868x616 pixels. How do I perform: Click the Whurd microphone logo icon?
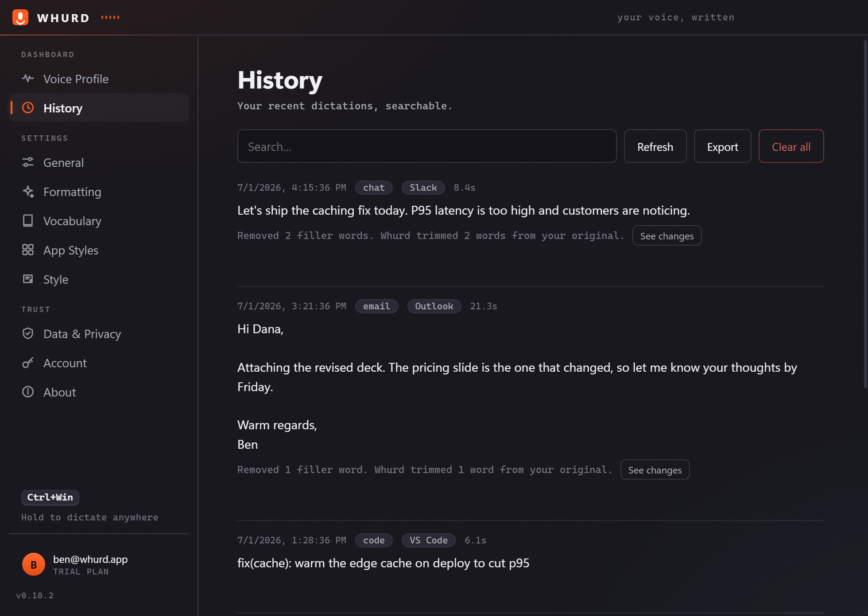pos(20,17)
